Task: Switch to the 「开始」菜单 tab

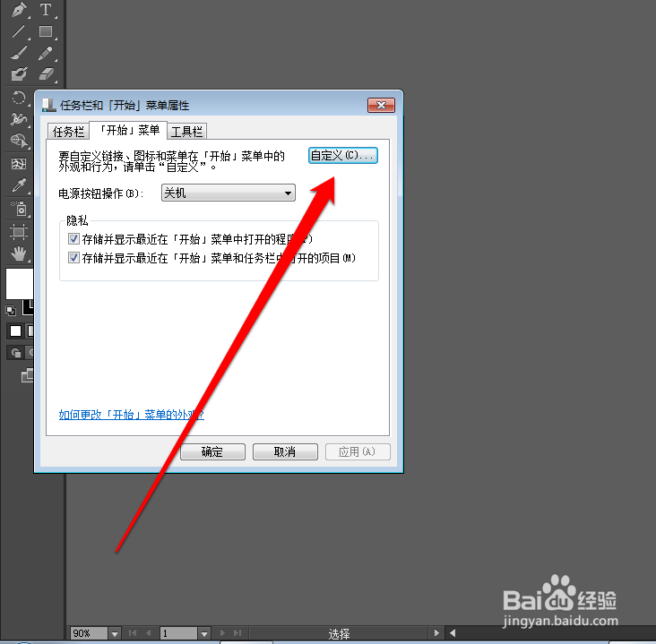Action: [128, 131]
